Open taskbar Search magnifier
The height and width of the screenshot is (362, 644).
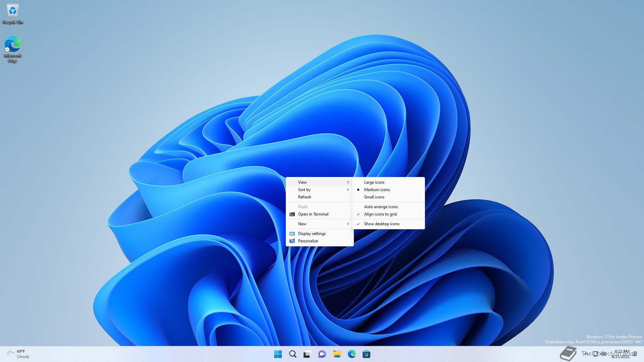pyautogui.click(x=292, y=354)
